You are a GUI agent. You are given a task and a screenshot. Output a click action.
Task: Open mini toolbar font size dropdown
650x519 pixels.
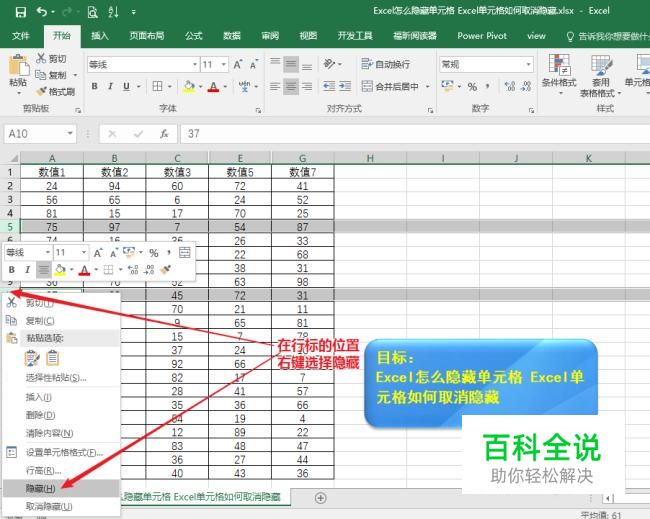pos(84,252)
